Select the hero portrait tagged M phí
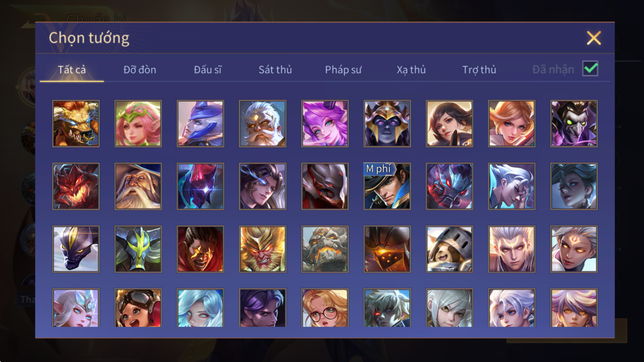The image size is (644, 362). pyautogui.click(x=387, y=186)
